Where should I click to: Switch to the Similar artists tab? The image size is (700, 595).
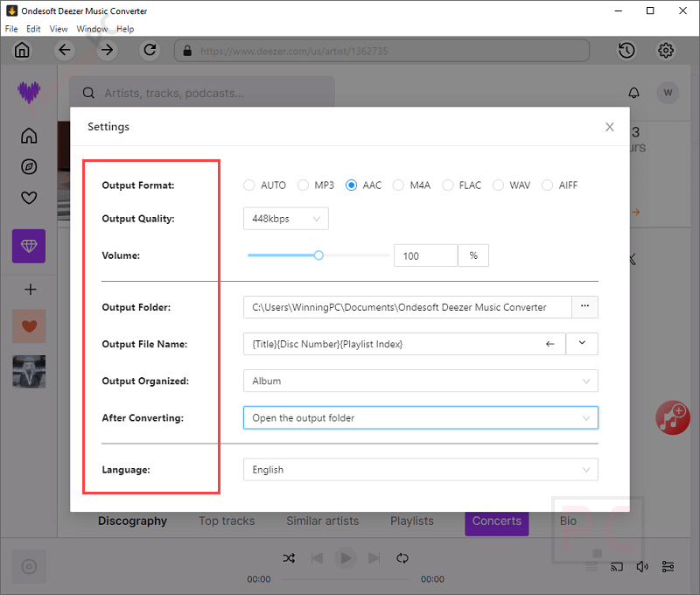tap(322, 521)
